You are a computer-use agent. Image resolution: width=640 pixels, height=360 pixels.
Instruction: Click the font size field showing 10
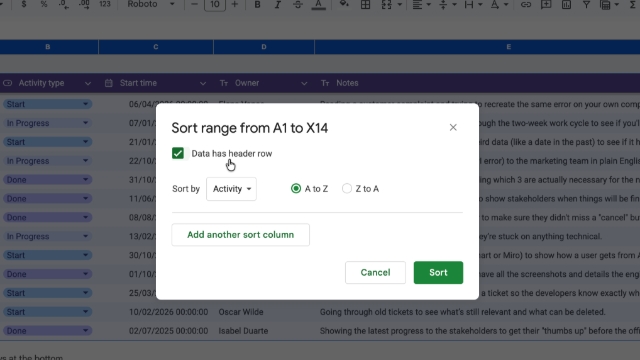point(215,5)
